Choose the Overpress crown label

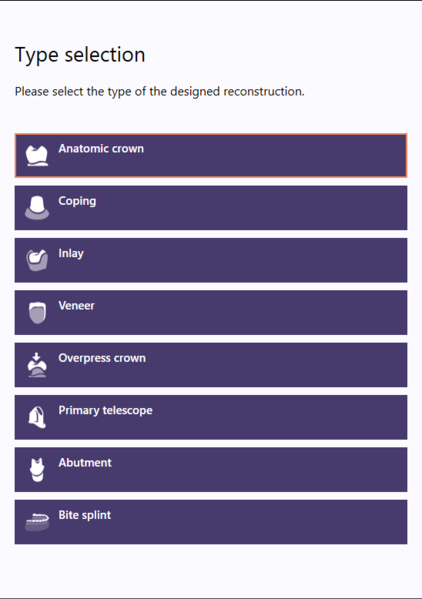click(102, 358)
